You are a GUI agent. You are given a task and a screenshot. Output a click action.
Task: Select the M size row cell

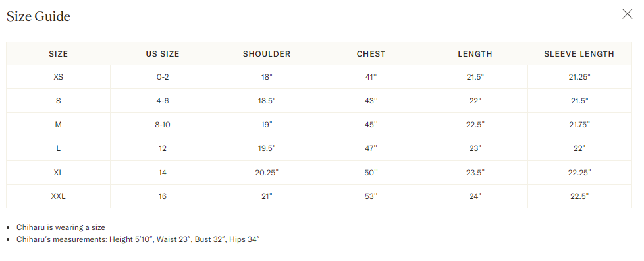59,125
